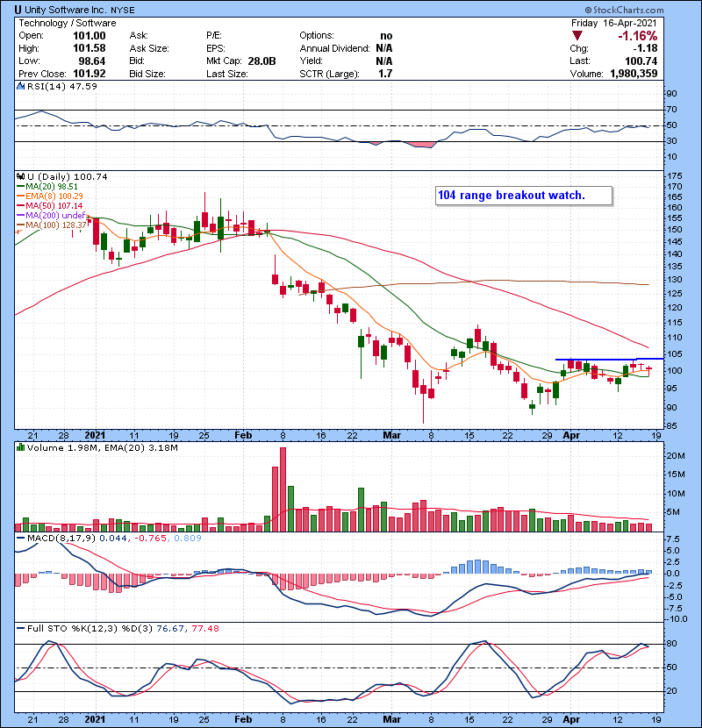Click the Volume value 1,980,359
The width and height of the screenshot is (702, 728).
tap(634, 74)
